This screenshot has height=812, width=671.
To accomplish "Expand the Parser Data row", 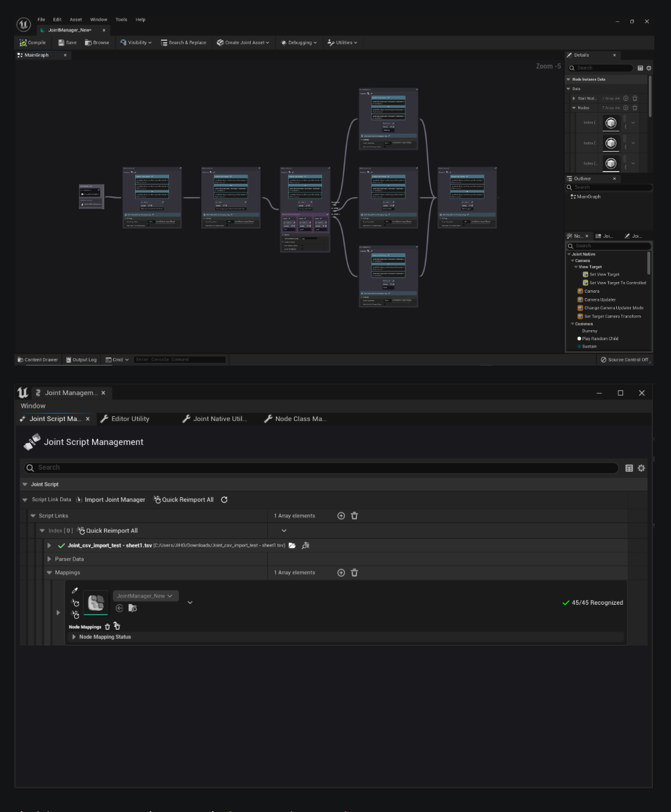I will click(49, 559).
